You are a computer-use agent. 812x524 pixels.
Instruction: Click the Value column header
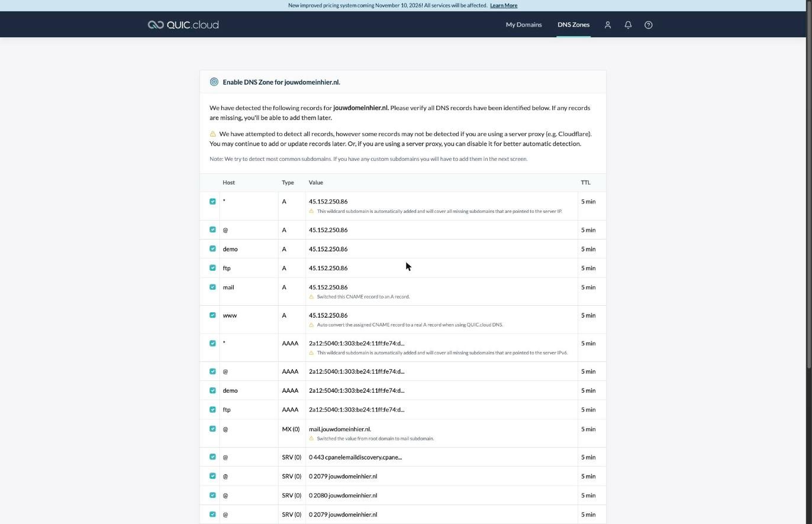[316, 183]
